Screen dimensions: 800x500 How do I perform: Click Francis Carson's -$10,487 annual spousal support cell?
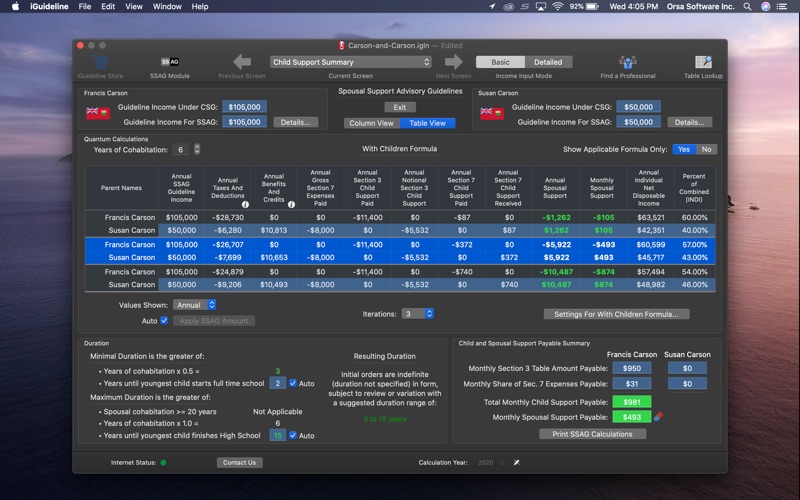click(x=556, y=271)
